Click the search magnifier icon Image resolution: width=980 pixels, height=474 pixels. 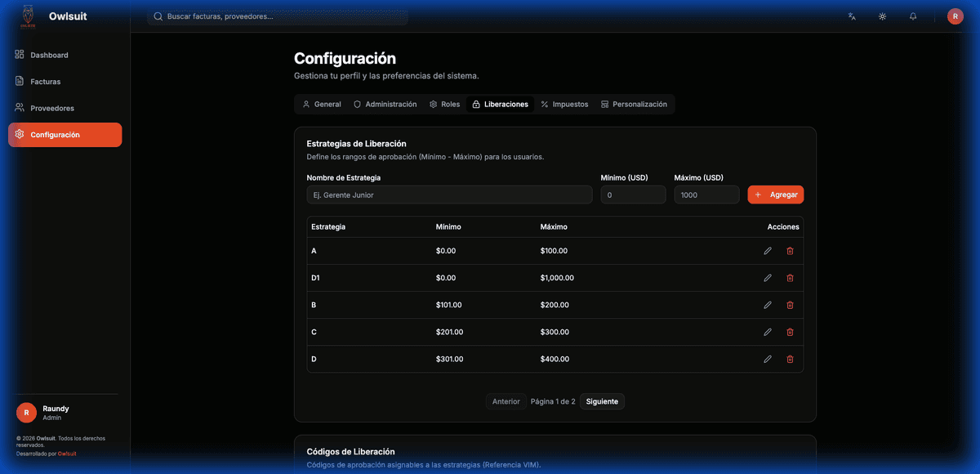pos(158,16)
